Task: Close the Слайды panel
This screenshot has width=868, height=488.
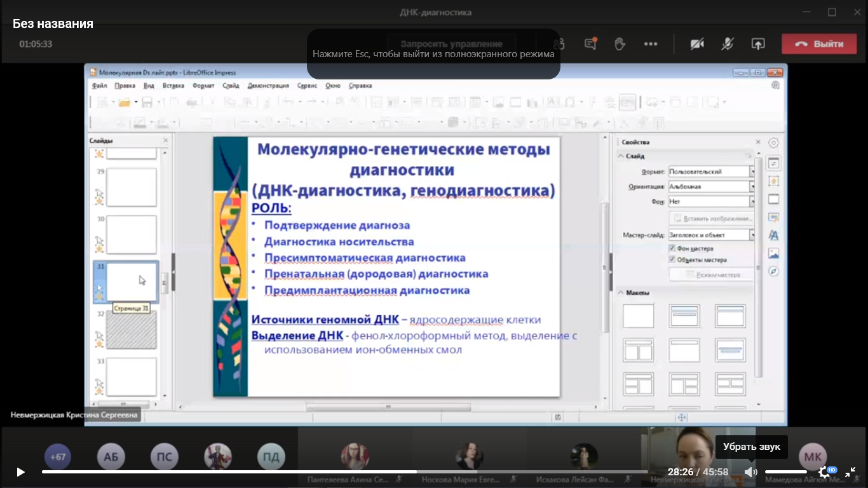Action: pyautogui.click(x=166, y=140)
